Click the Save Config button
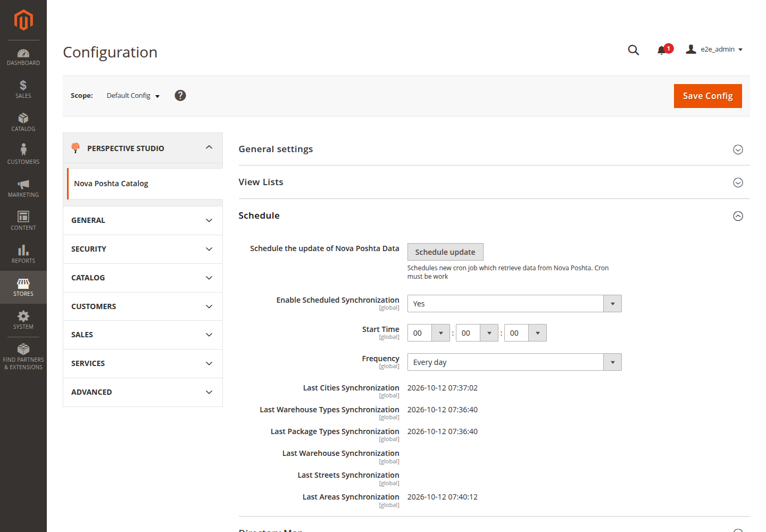 707,96
